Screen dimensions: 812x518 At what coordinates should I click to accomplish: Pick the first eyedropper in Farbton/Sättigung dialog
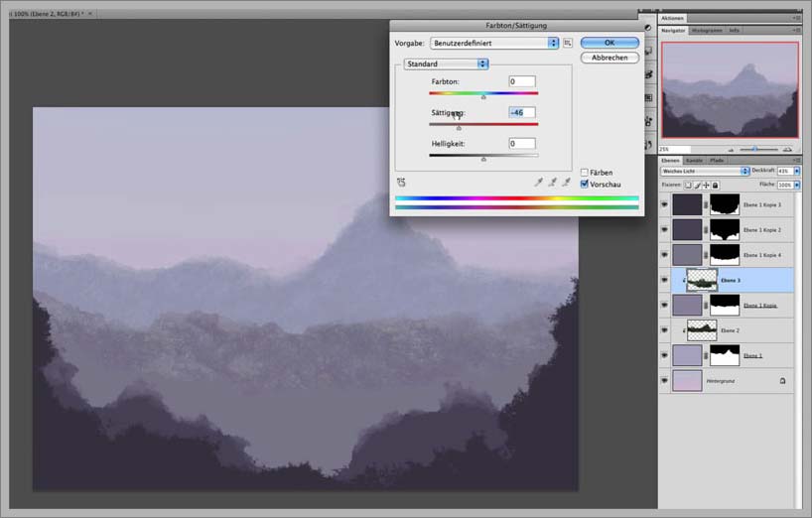tap(539, 183)
